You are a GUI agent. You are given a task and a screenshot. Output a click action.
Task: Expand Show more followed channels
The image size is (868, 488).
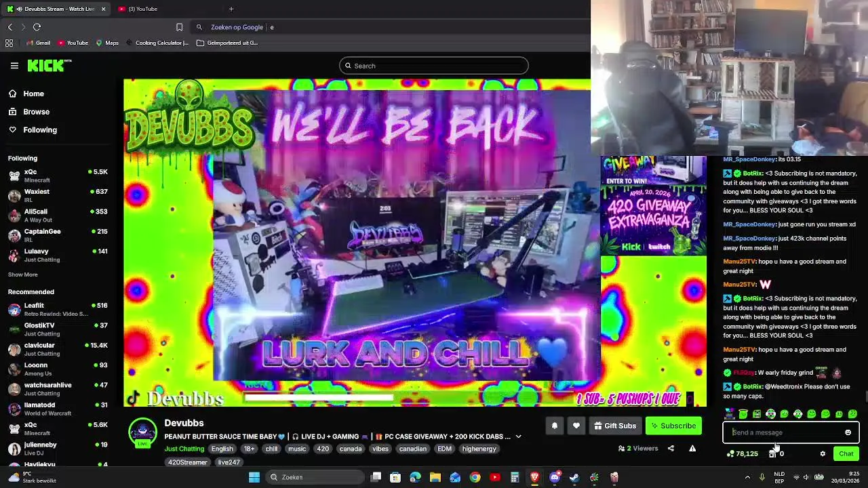pyautogui.click(x=23, y=274)
